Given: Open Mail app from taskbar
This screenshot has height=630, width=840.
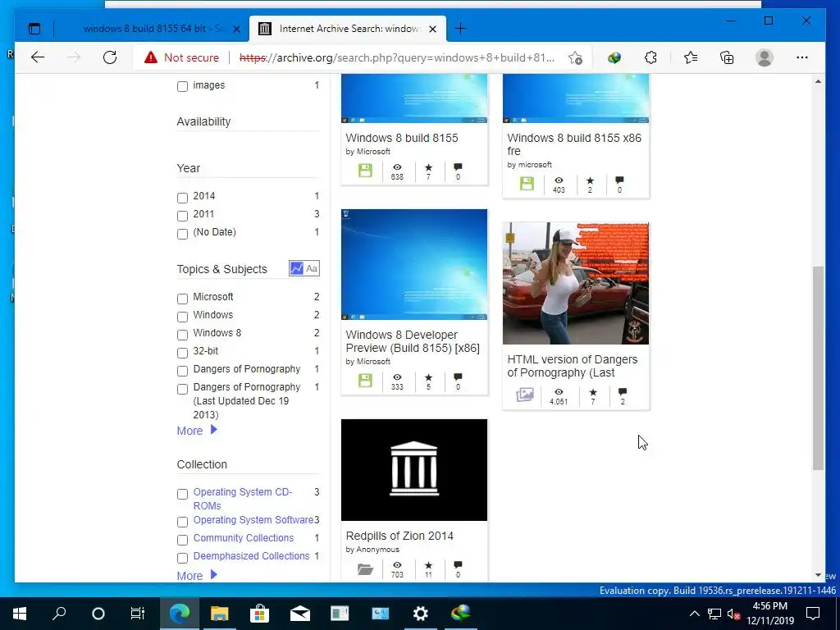Looking at the screenshot, I should [300, 614].
